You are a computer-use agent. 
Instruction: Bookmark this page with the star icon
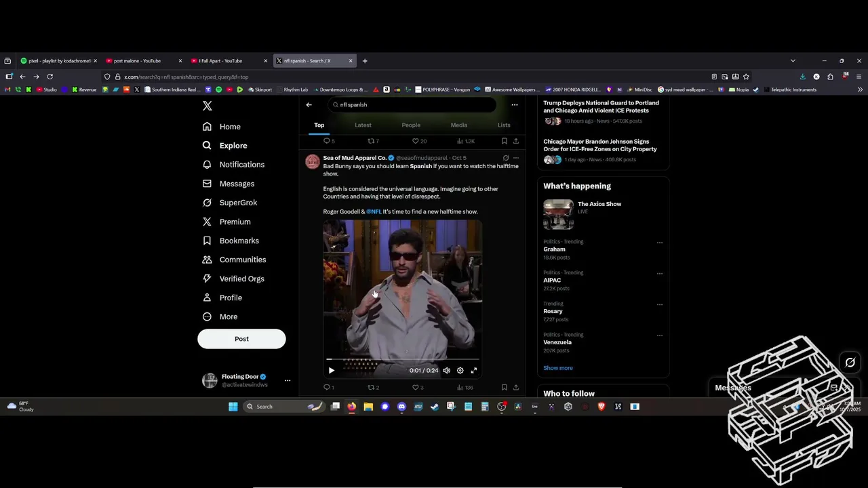746,77
